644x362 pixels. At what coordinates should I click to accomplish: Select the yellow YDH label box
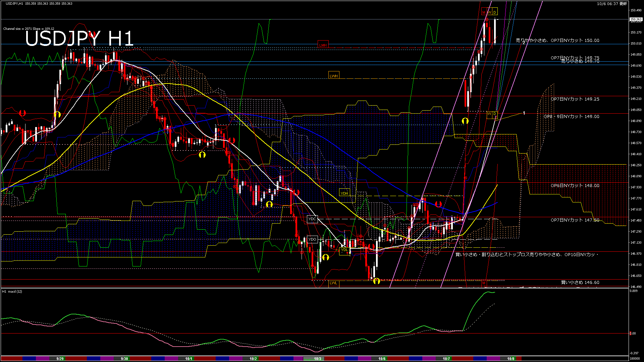344,193
